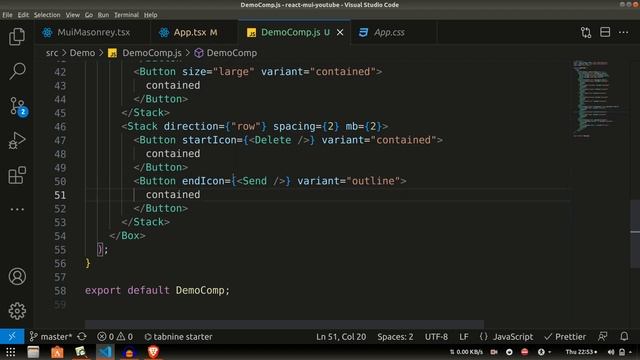Click the 'outline' variant string on line 50

coord(373,181)
